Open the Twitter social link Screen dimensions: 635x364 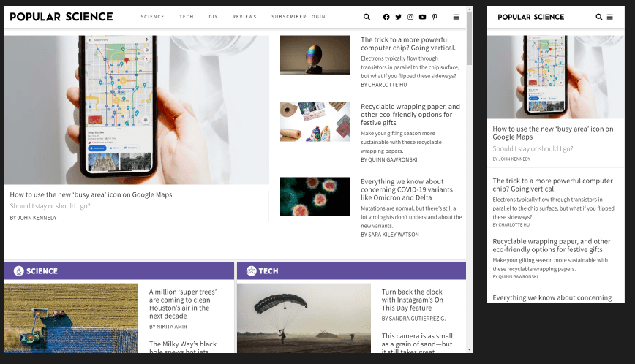click(398, 17)
